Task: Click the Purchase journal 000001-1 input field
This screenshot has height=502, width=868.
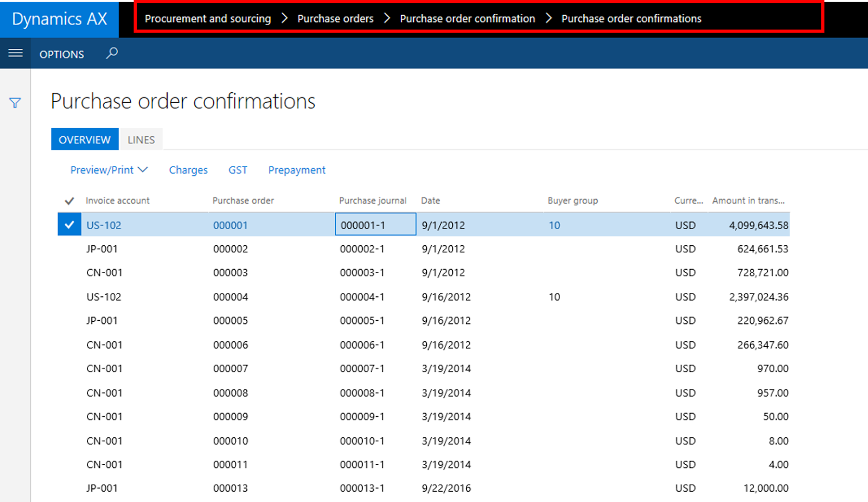Action: click(374, 224)
